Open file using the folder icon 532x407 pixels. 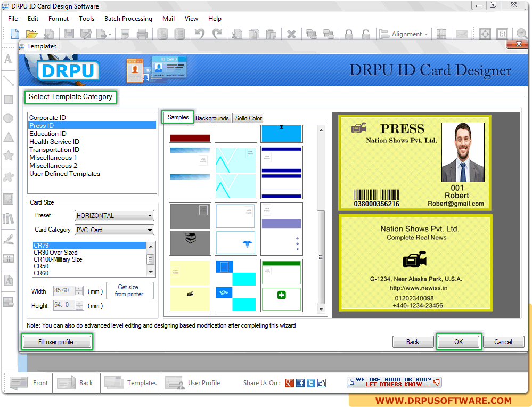pos(31,34)
